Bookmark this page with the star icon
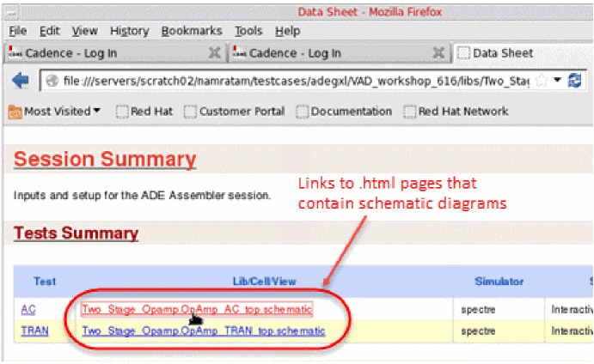594x364 pixels. click(542, 80)
